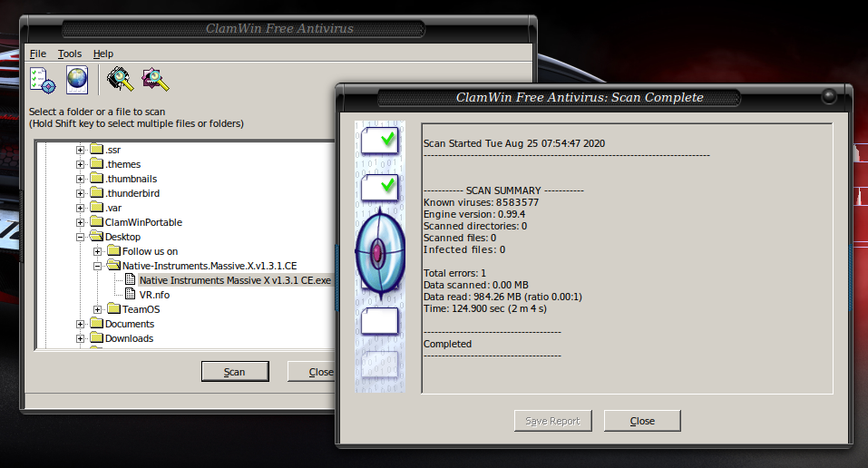Image resolution: width=868 pixels, height=468 pixels.
Task: Click the 'Known viruses: 8583577' line
Action: click(481, 202)
